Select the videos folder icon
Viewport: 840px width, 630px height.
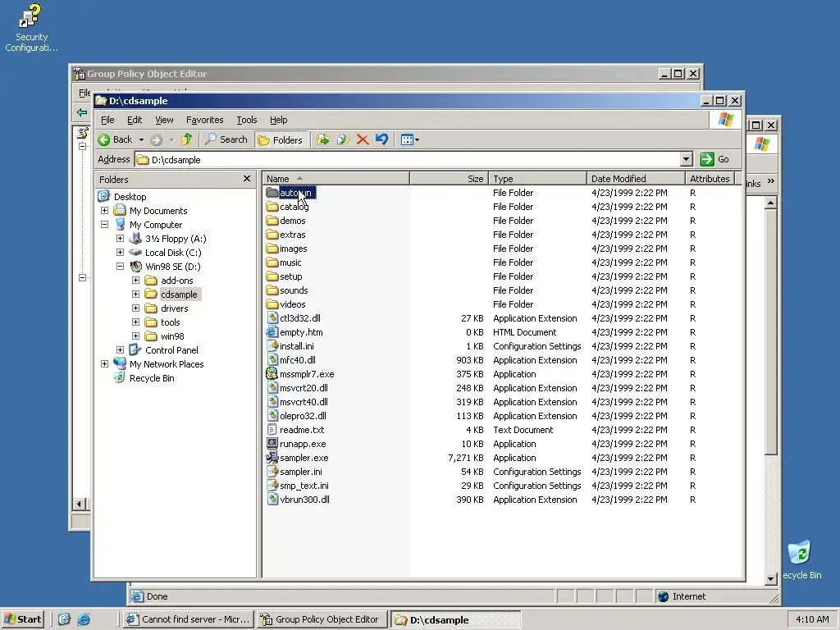coord(272,304)
